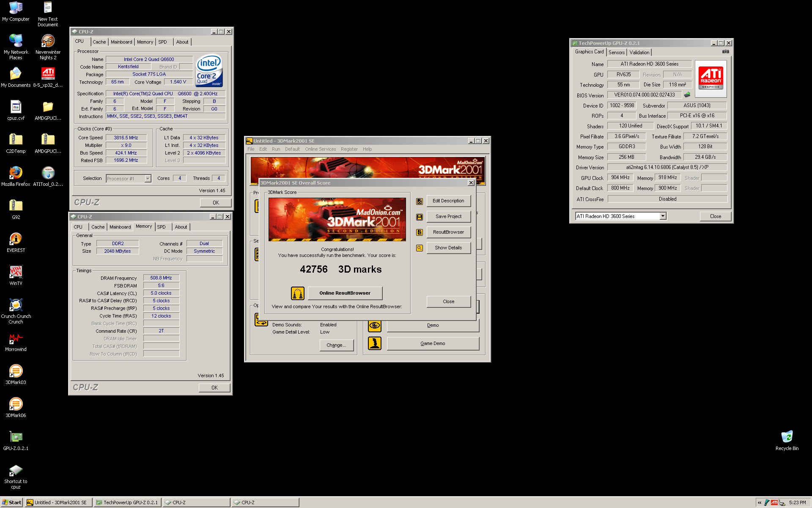The height and width of the screenshot is (508, 812).
Task: Click OK in top CPU-Z window
Action: click(x=216, y=203)
